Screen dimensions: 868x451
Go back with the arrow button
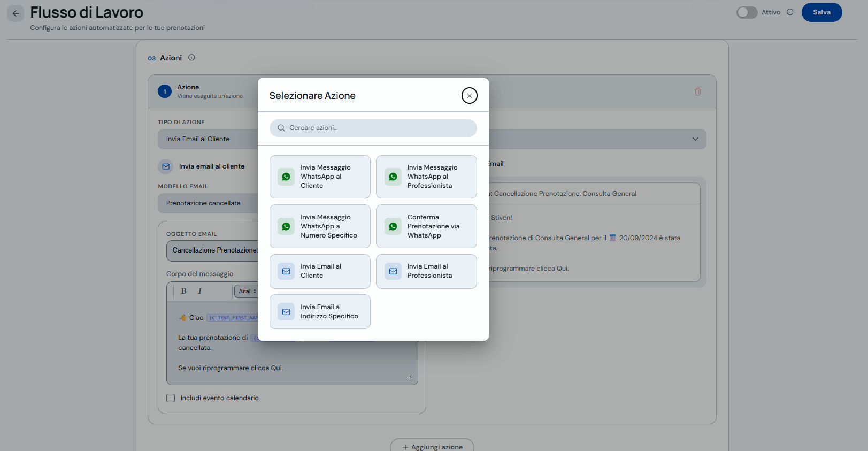(x=16, y=13)
